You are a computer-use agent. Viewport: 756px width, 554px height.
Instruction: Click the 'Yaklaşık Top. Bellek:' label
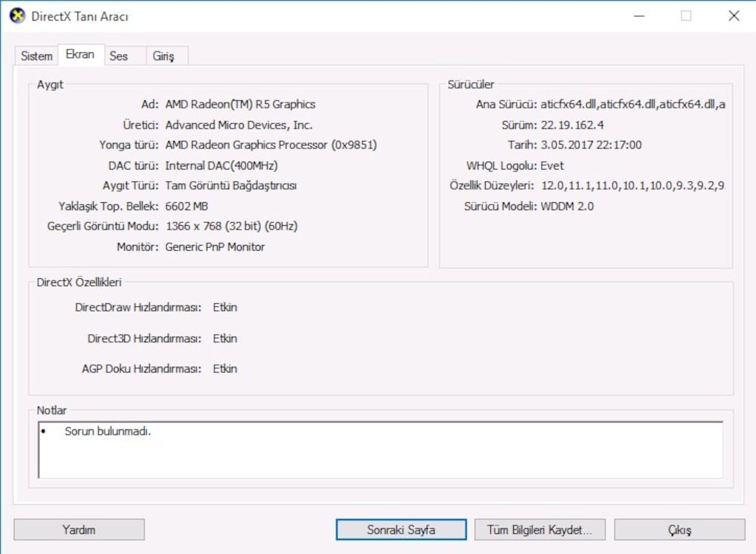point(109,207)
